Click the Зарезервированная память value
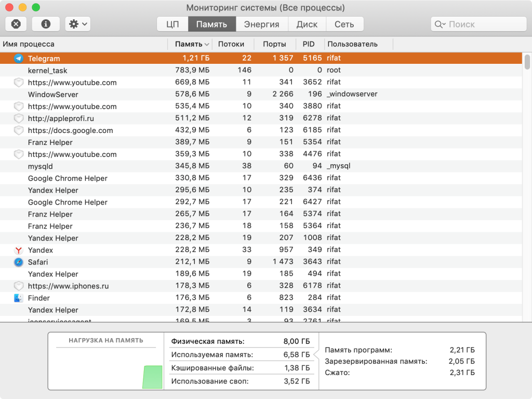 (x=461, y=361)
